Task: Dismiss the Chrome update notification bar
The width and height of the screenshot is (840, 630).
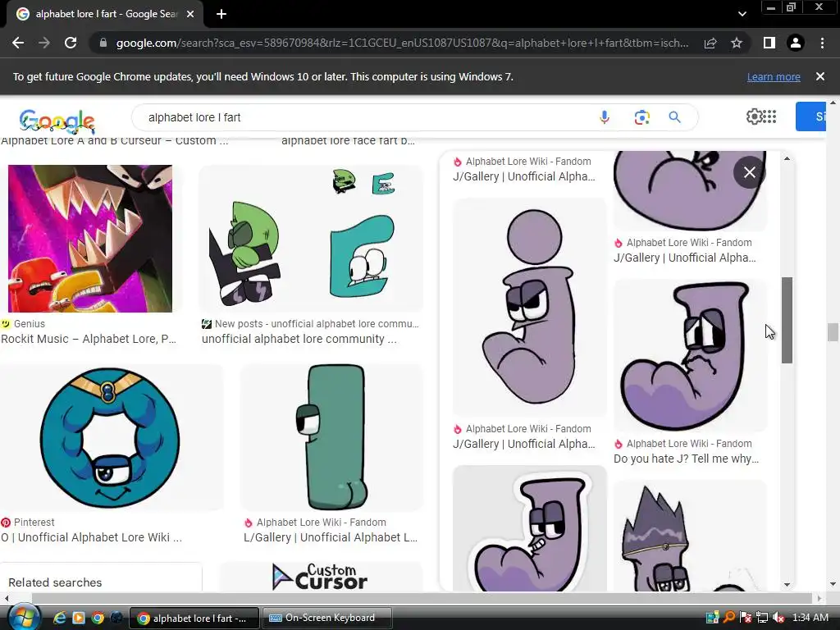Action: point(820,76)
